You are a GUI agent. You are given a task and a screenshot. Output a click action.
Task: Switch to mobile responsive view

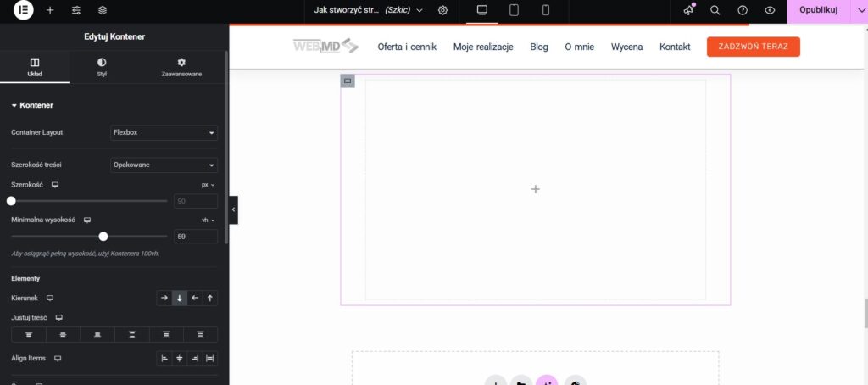tap(545, 10)
